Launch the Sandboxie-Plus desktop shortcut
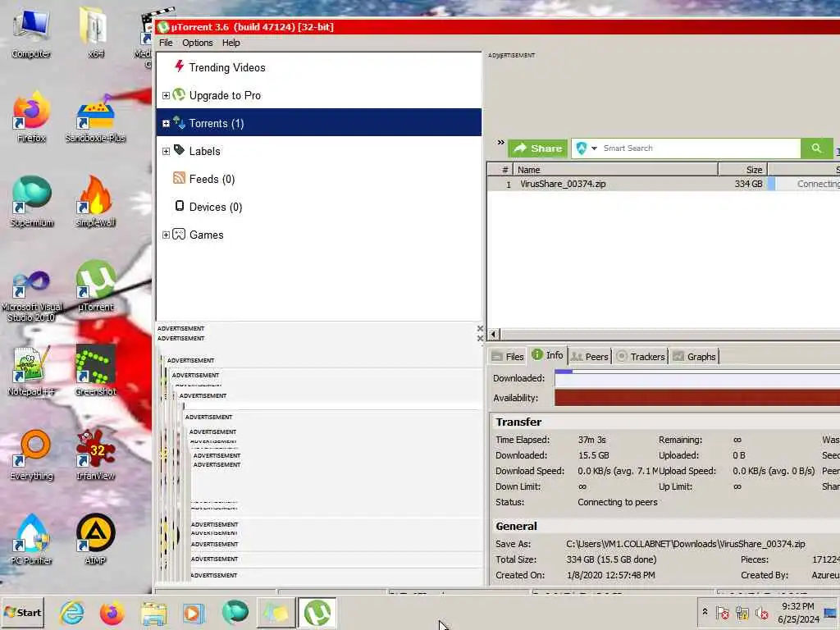 click(x=95, y=118)
